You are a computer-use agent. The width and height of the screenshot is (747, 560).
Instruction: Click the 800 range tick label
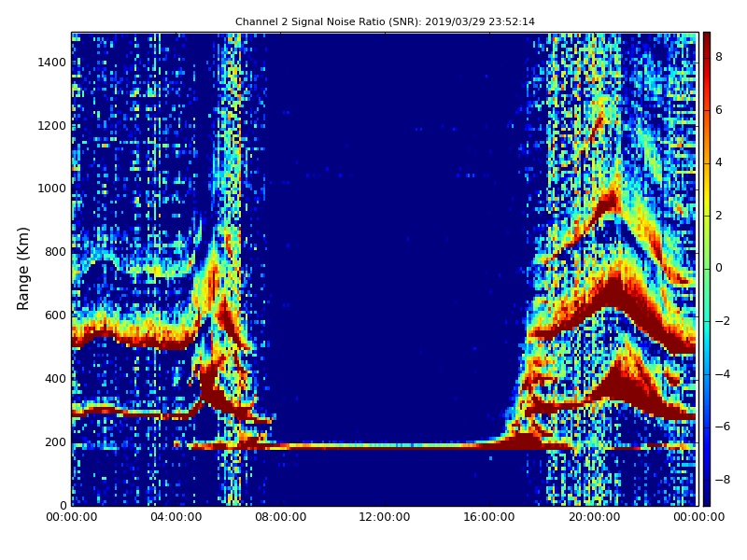point(55,252)
